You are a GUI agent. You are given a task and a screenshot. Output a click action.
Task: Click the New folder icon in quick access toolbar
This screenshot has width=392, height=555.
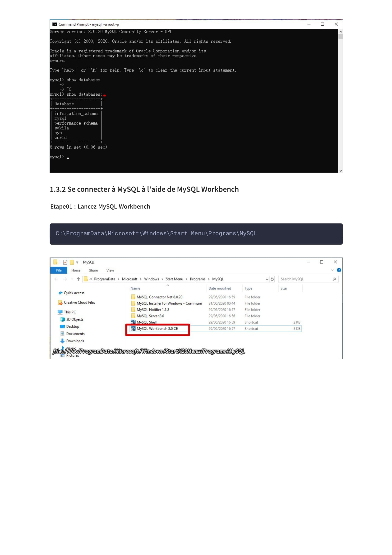(72, 262)
